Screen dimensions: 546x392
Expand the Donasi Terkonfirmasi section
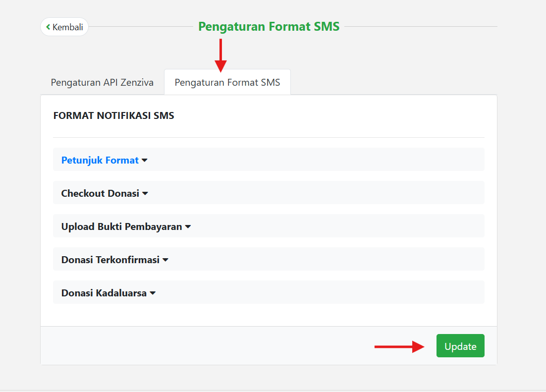pyautogui.click(x=110, y=260)
